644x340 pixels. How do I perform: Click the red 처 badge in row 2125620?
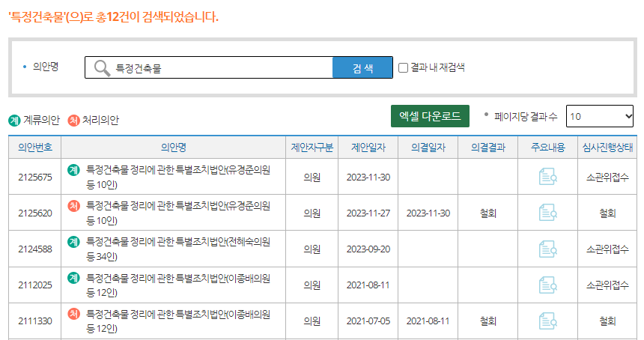click(x=73, y=206)
